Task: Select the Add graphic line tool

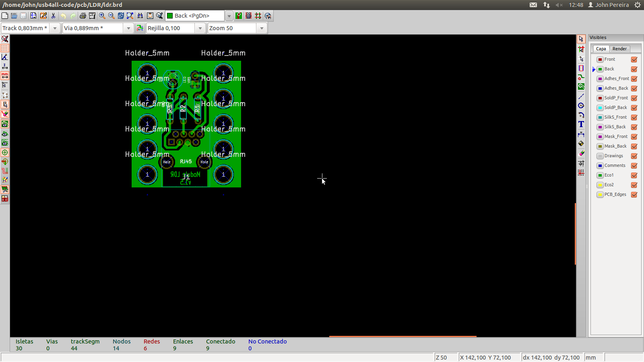Action: [x=581, y=96]
